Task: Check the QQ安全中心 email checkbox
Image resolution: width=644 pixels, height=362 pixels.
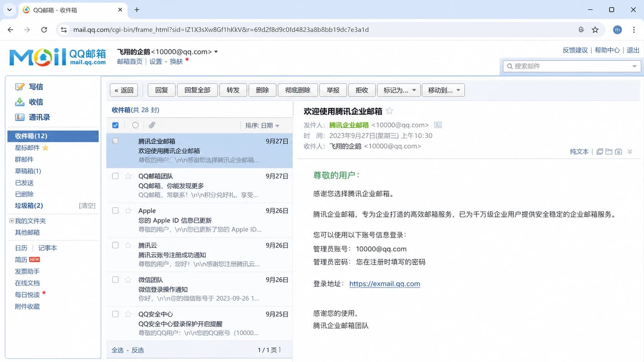Action: 116,314
